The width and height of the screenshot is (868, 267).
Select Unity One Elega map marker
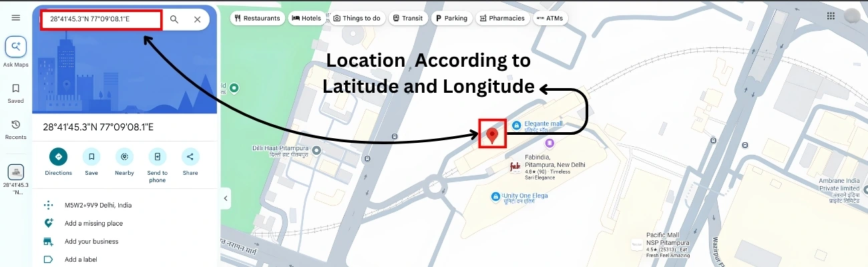[495, 196]
